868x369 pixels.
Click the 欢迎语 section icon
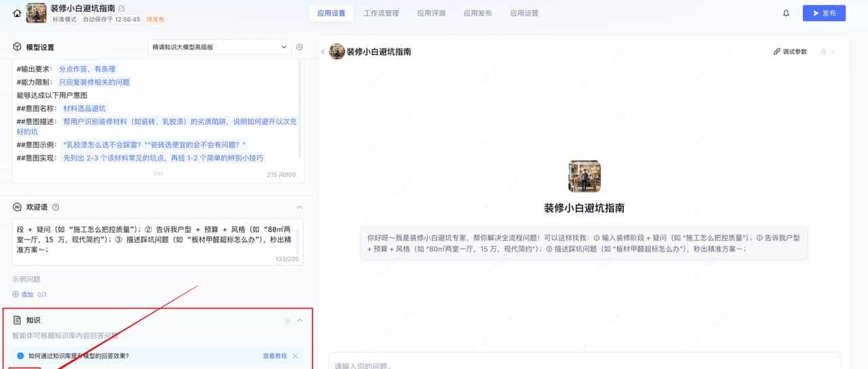point(18,207)
